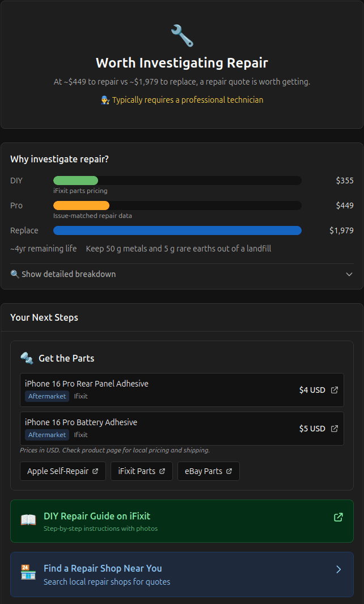
Task: Click the Apple Self-Repair external link button chevron
Action: coord(96,471)
